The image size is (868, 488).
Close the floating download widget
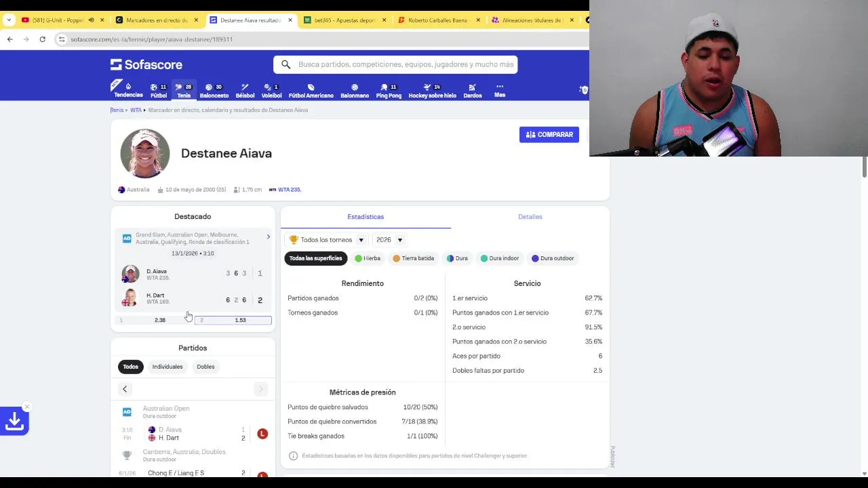[27, 407]
